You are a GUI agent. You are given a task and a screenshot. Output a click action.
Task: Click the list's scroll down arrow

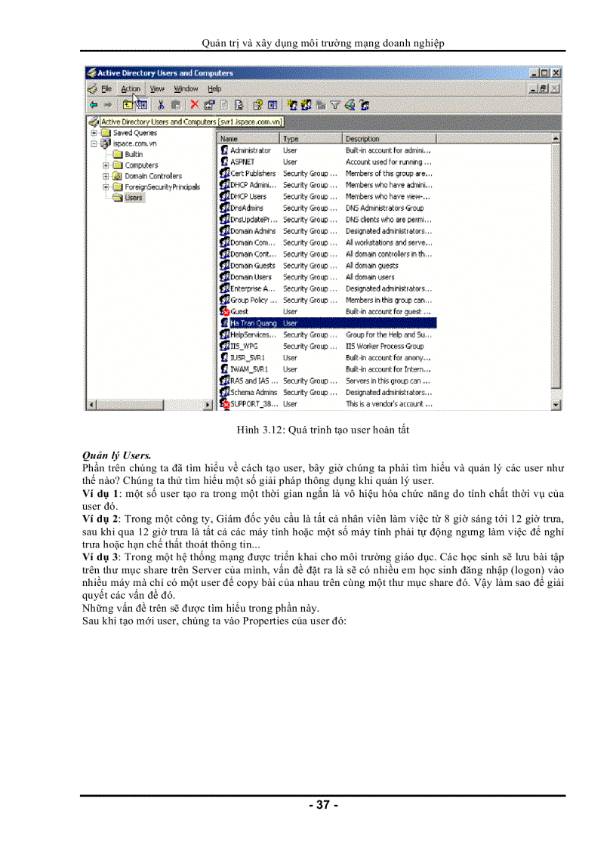[x=556, y=405]
